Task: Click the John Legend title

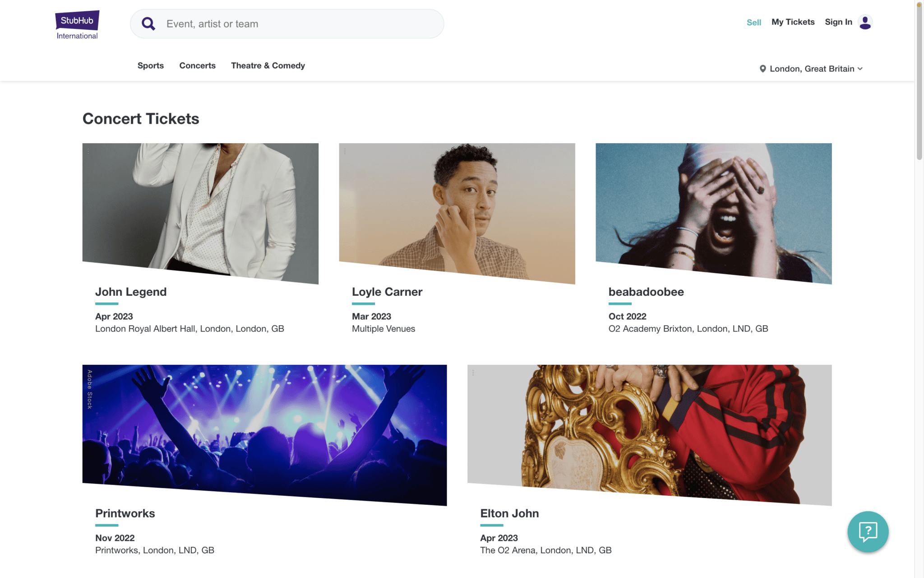Action: tap(131, 292)
